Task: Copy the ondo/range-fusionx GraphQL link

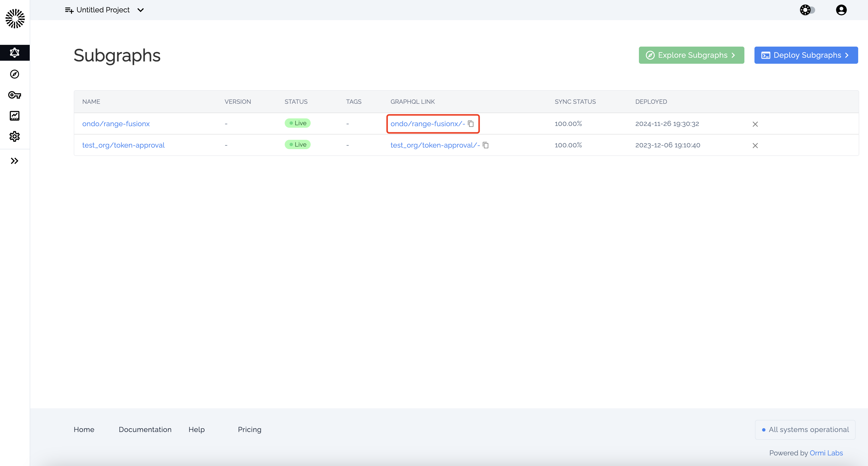Action: pos(471,124)
